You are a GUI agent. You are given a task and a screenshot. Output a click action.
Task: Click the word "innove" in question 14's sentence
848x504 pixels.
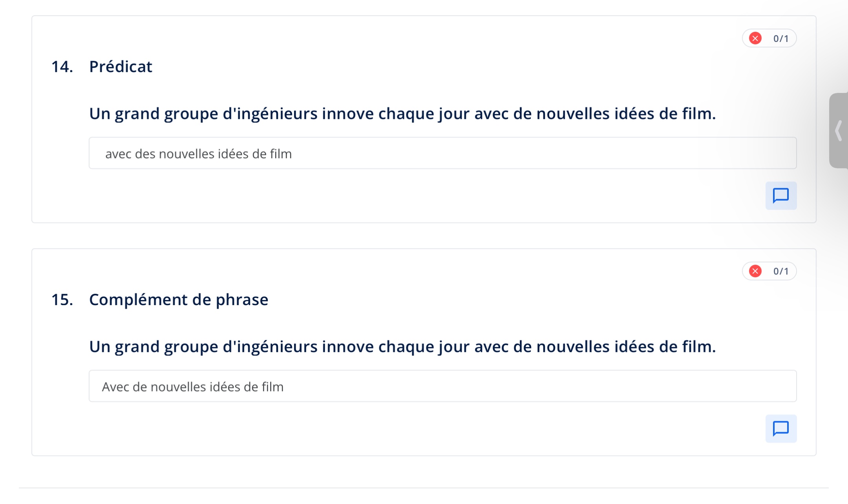(x=347, y=114)
